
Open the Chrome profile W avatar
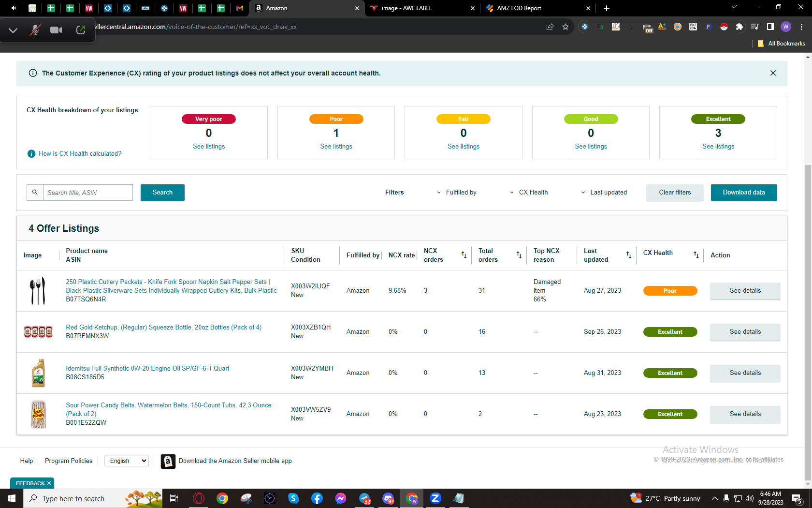click(x=786, y=27)
